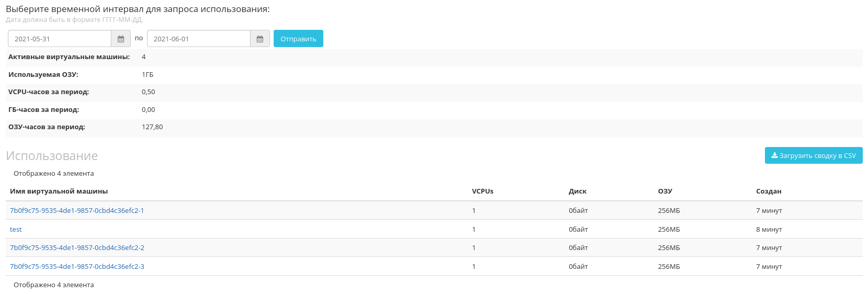The width and height of the screenshot is (868, 294).
Task: Open the VM link ending in efc2-3
Action: coord(77,267)
